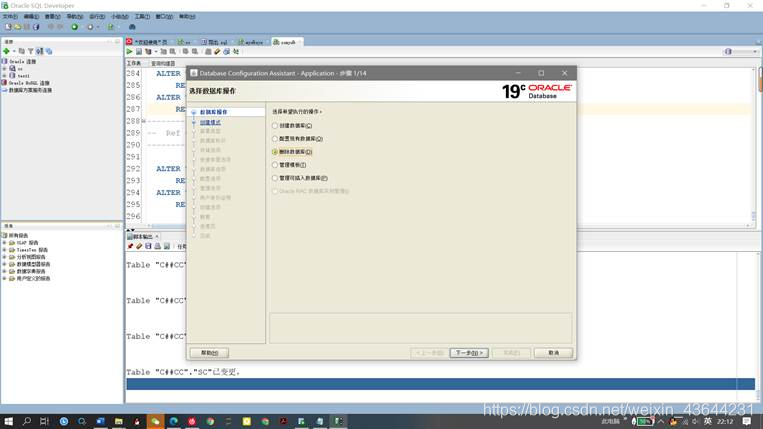Click the 帮助 button in the wizard
The image size is (763, 429).
click(x=209, y=353)
